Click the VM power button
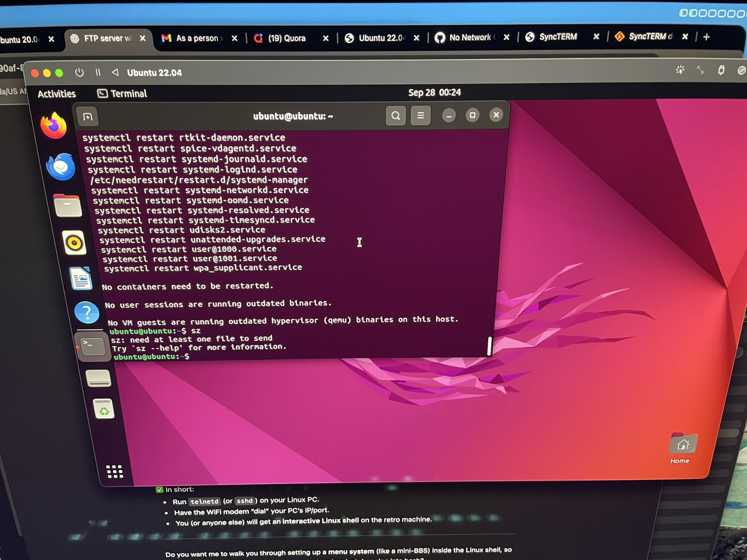 click(x=79, y=72)
